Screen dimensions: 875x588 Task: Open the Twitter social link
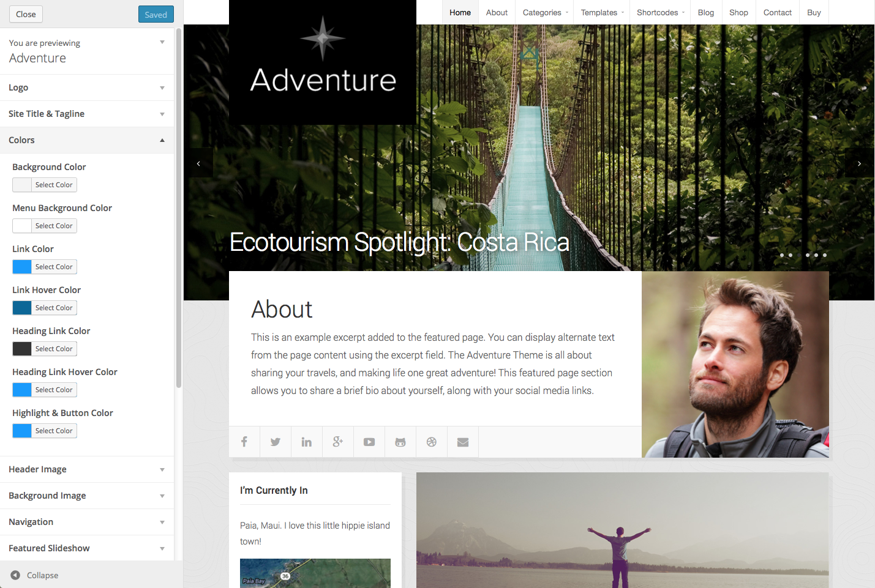tap(276, 442)
